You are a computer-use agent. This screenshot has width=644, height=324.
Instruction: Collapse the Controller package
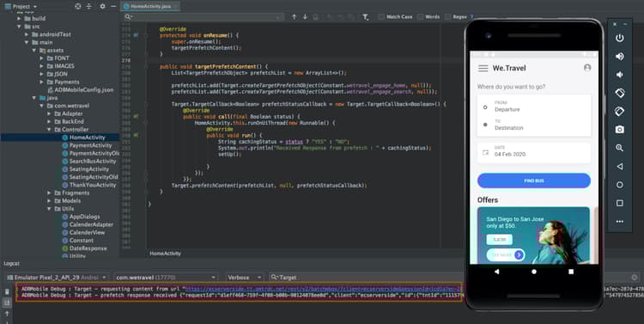49,130
